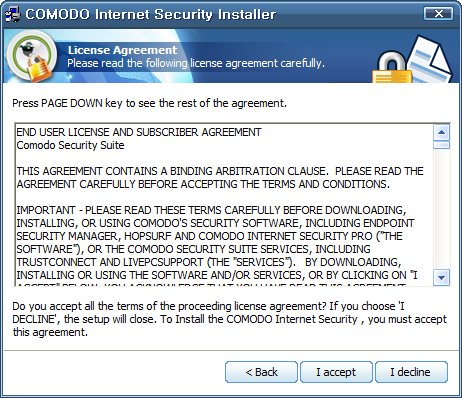The width and height of the screenshot is (462, 398).
Task: Click the 'Do you accept all the terms' text
Action: click(x=229, y=319)
